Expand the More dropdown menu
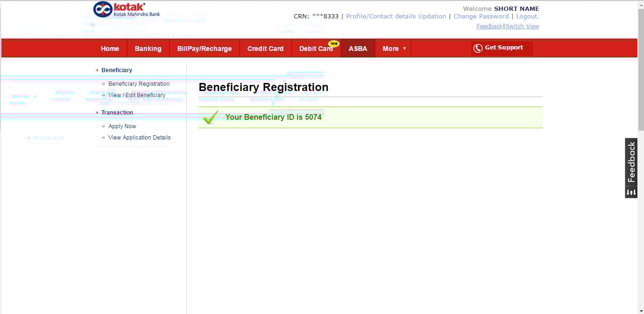 coord(393,49)
